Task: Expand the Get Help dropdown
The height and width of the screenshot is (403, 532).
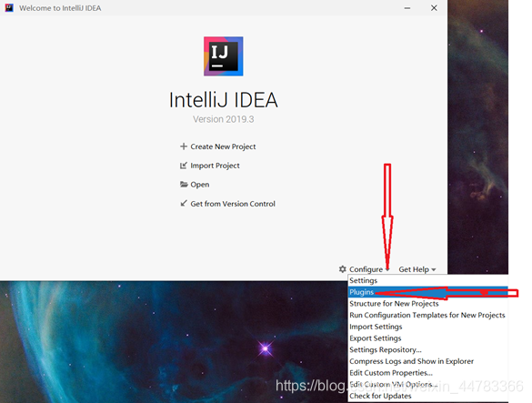Action: (417, 269)
